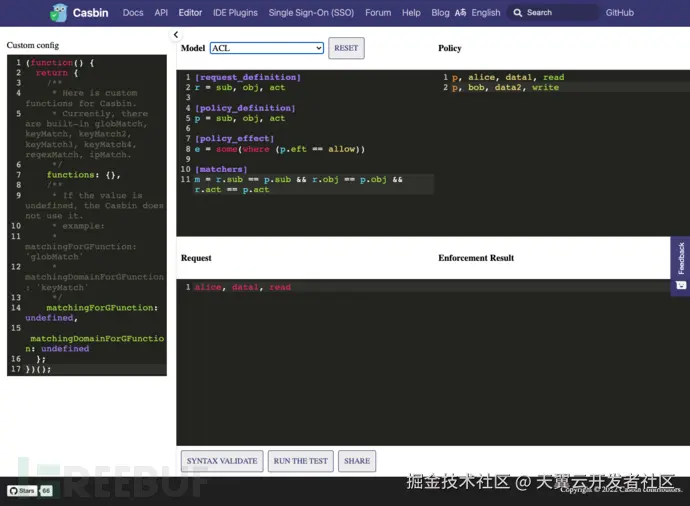Open IDE Plugins nav link
Screen dimensions: 690x506
pos(235,13)
